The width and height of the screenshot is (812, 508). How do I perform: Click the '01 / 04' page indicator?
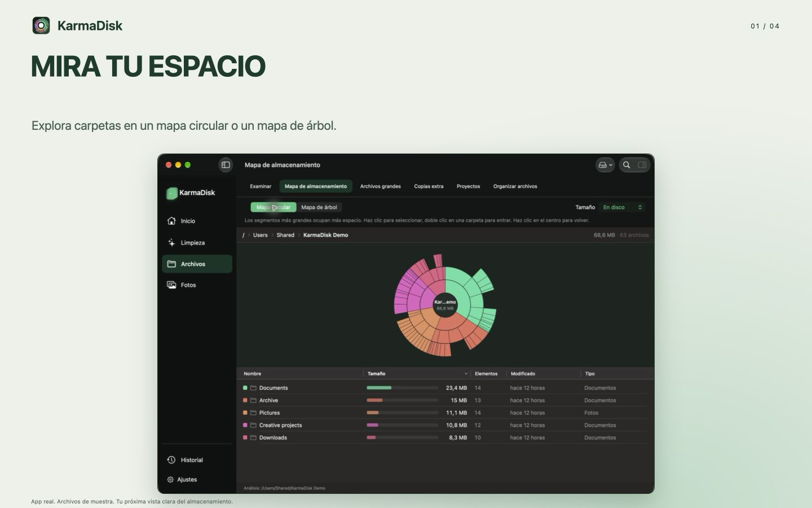pos(765,26)
